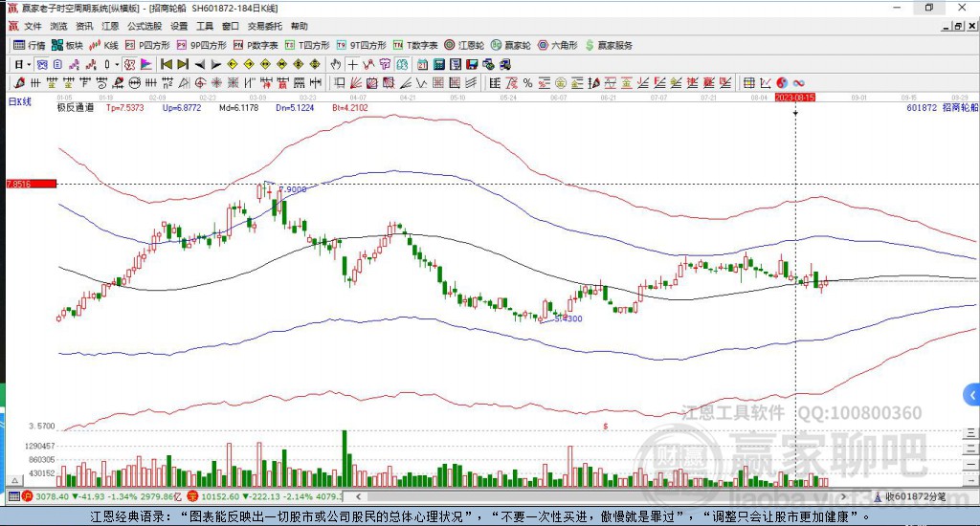Click the 2023-08-15 date marker
The height and width of the screenshot is (526, 980).
pos(795,98)
